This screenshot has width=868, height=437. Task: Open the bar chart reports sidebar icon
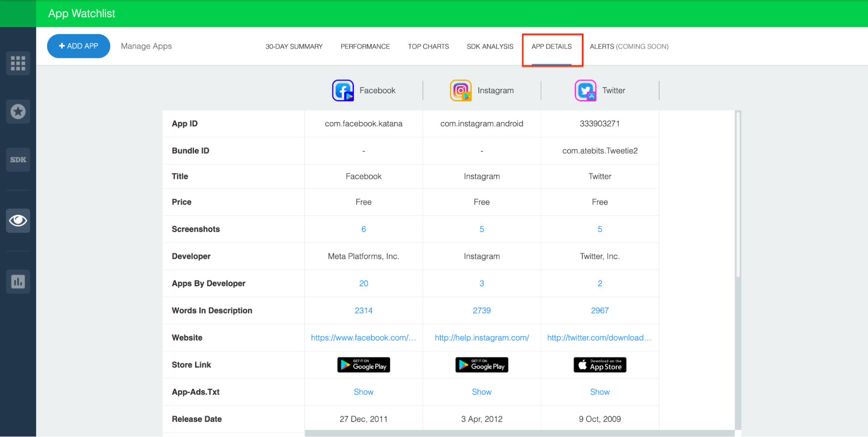coord(18,281)
